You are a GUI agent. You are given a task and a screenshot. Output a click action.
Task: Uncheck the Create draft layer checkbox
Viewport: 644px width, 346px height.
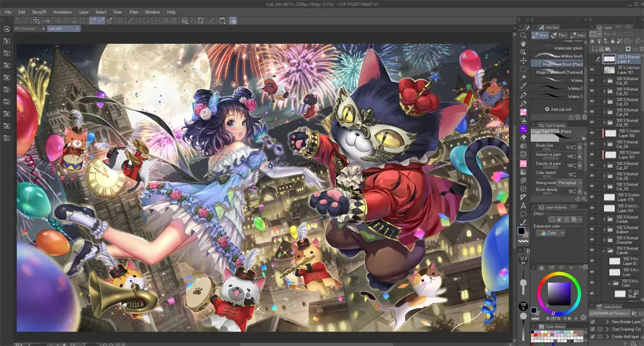click(x=592, y=336)
